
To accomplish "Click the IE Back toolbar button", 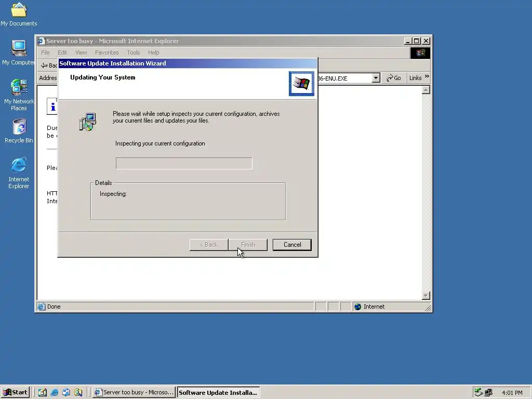I will (x=48, y=65).
